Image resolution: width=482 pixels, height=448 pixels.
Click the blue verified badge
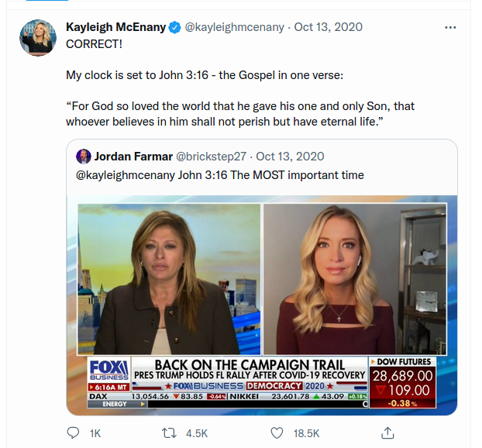click(x=174, y=28)
